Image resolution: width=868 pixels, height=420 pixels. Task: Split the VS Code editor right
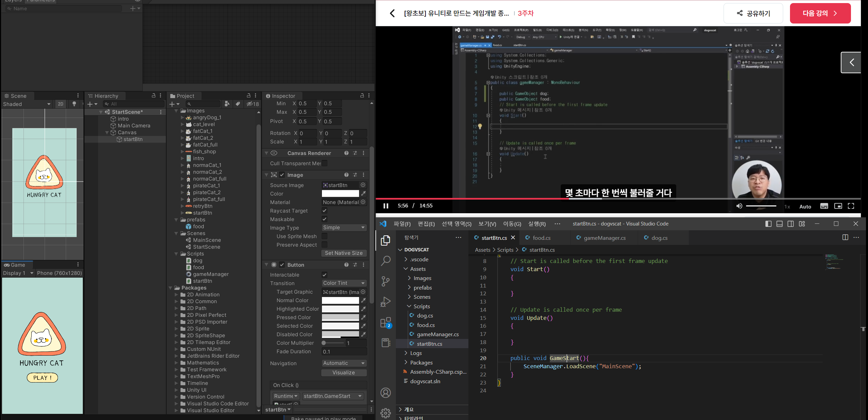[845, 237]
